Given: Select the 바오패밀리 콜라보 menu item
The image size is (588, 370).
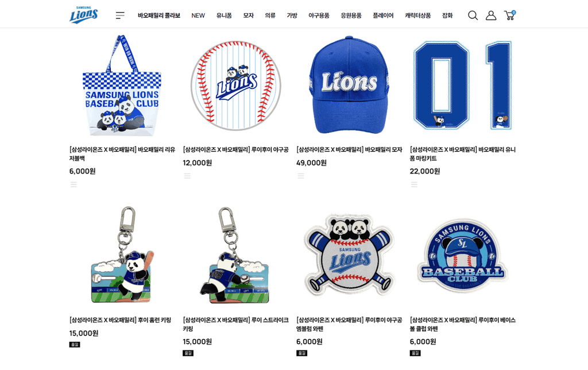Looking at the screenshot, I should point(159,16).
